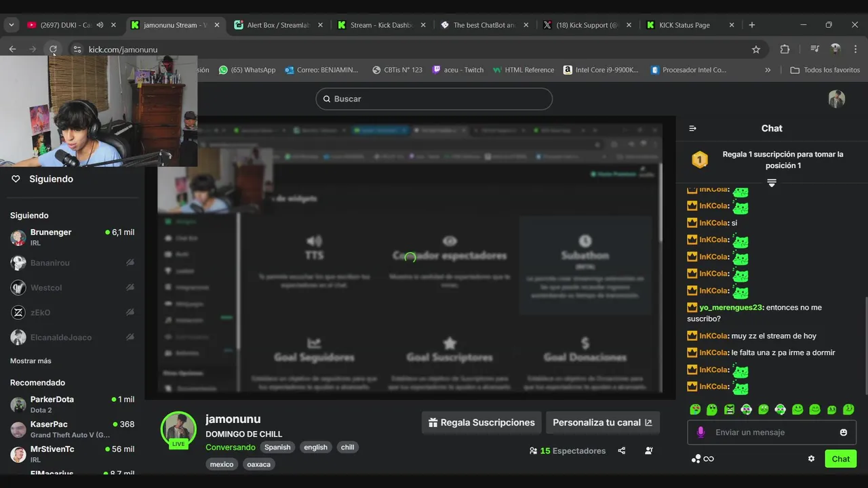Collapse the chat panel with the arrow icon

[x=692, y=128]
